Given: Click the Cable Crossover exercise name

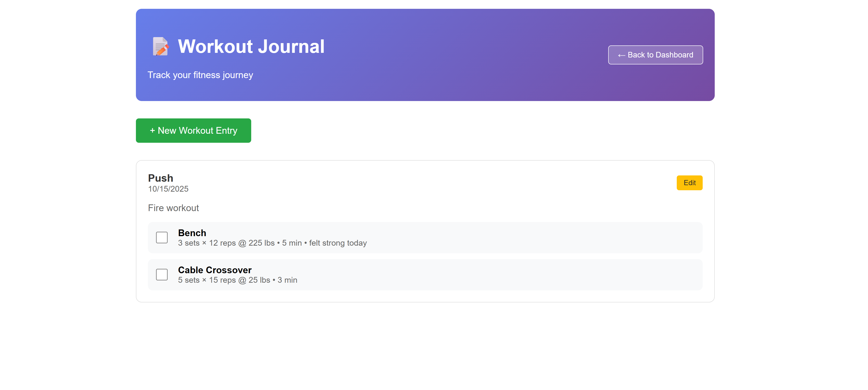Looking at the screenshot, I should click(215, 270).
